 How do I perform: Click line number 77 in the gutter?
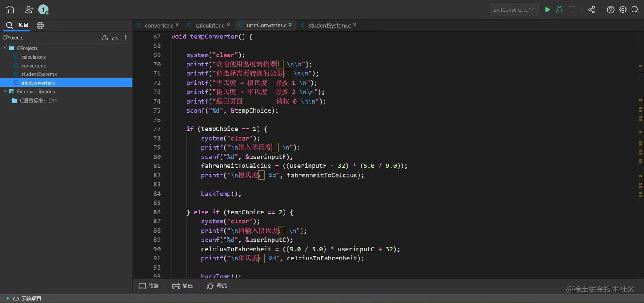[x=157, y=129]
